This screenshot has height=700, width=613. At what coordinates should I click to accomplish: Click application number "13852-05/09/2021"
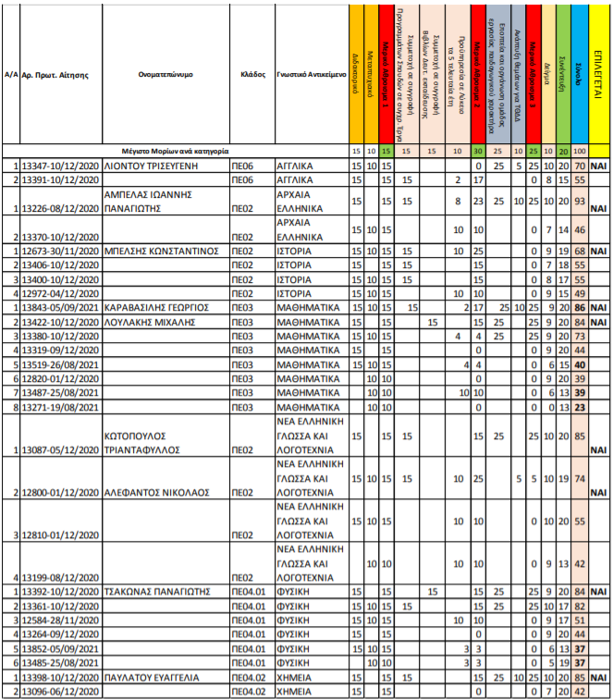coord(60,648)
